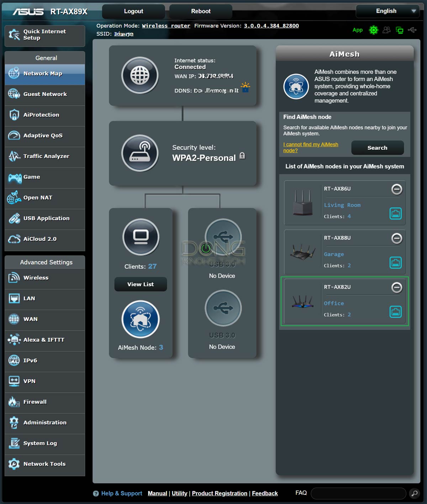Screen dimensions: 427x504
Task: Open the Guest Network menu item
Action: coord(45,94)
